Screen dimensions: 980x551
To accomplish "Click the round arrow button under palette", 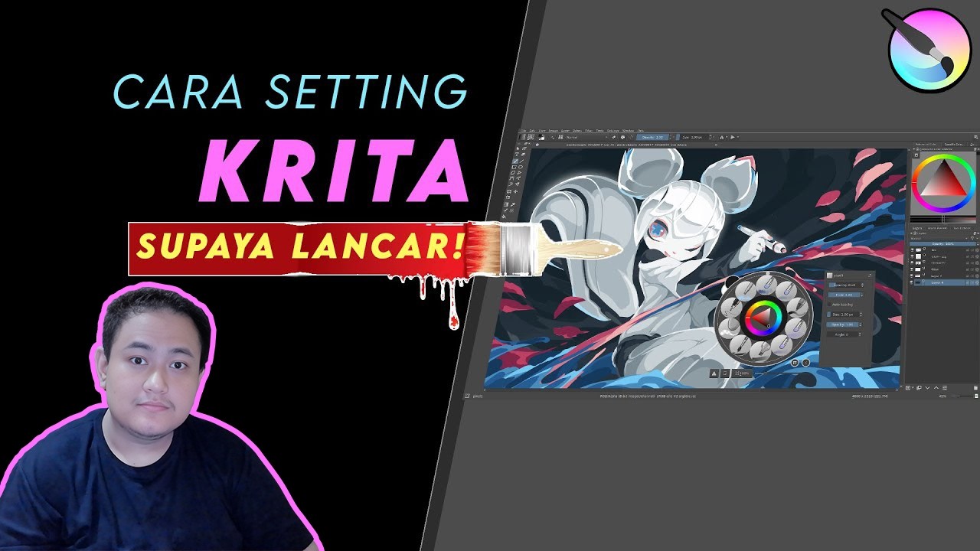I will point(806,363).
